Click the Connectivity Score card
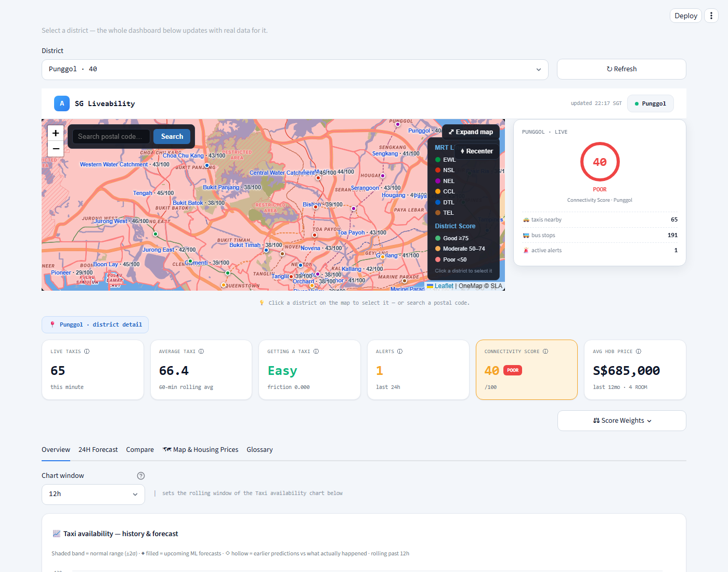The width and height of the screenshot is (728, 572). [x=527, y=370]
